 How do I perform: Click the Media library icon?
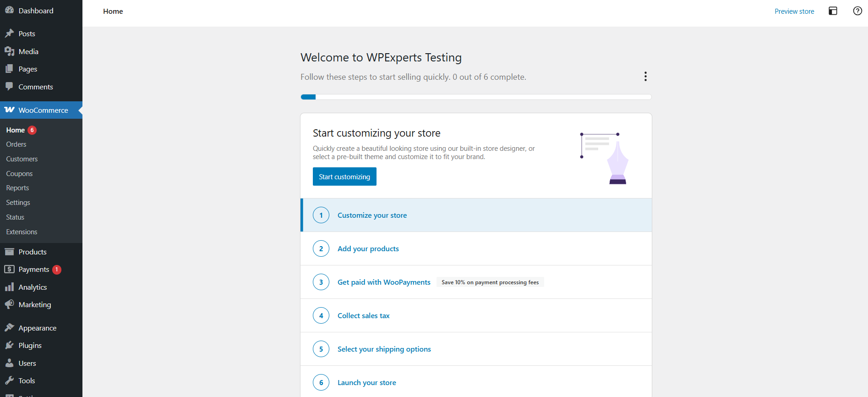click(9, 51)
